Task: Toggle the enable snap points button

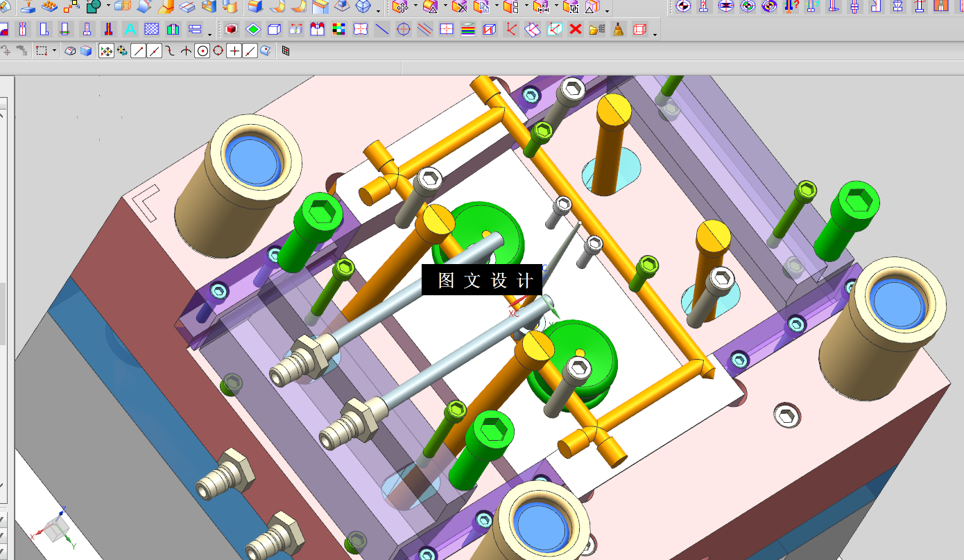Action: [x=106, y=51]
